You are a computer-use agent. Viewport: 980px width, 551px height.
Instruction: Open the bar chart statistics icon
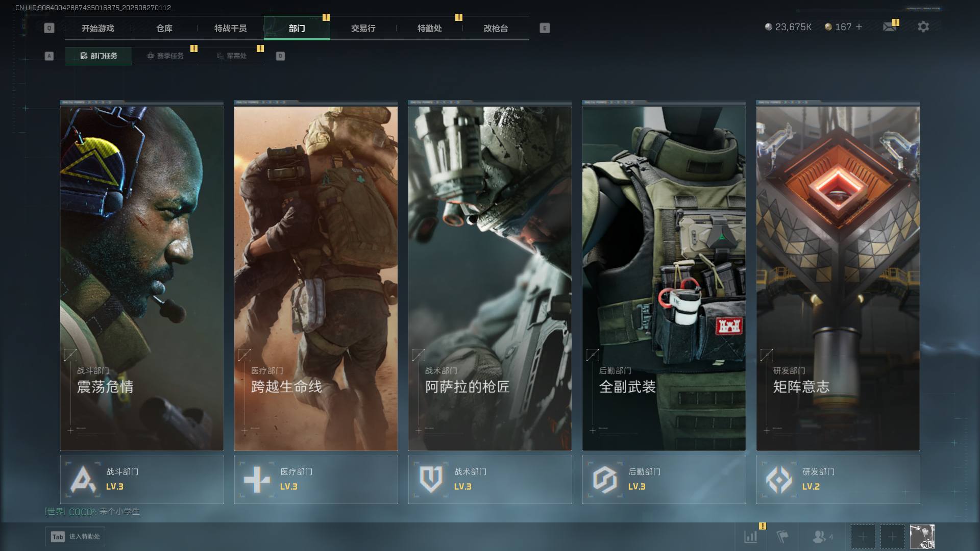pos(751,536)
